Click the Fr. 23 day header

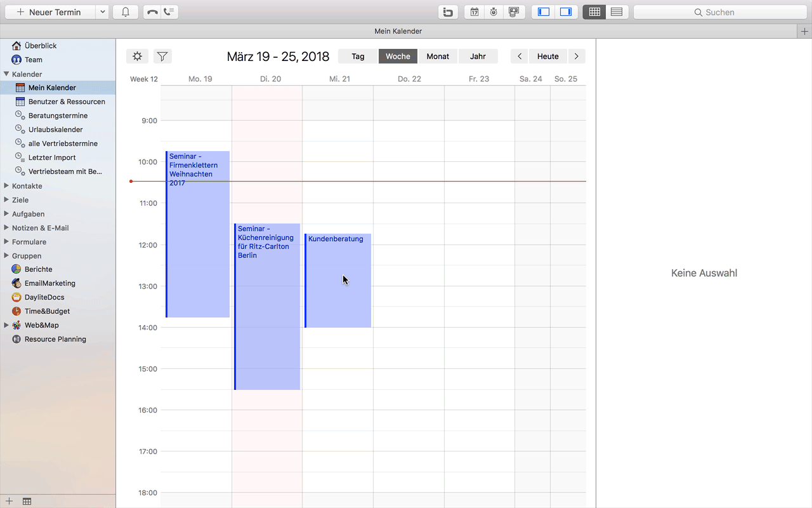[479, 79]
